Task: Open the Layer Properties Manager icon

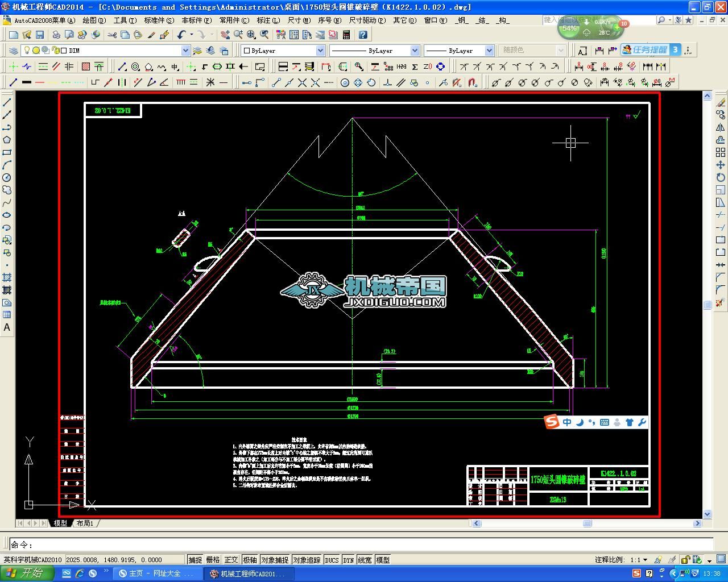Action: pos(13,51)
